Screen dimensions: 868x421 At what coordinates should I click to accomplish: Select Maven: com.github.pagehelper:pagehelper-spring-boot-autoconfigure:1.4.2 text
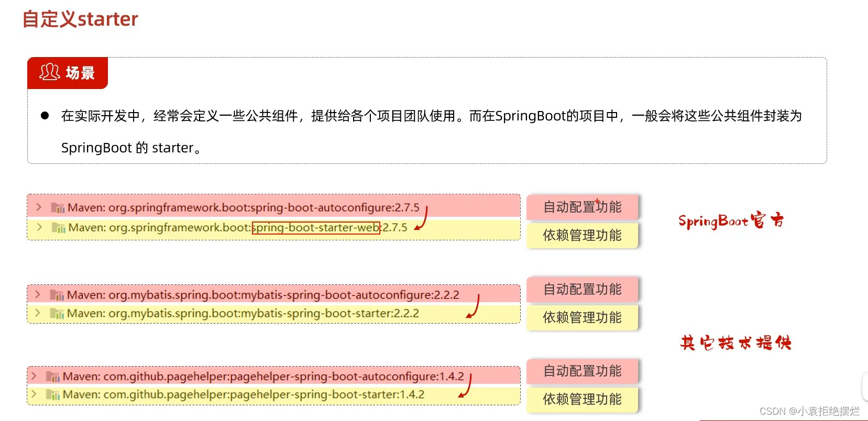coord(263,376)
